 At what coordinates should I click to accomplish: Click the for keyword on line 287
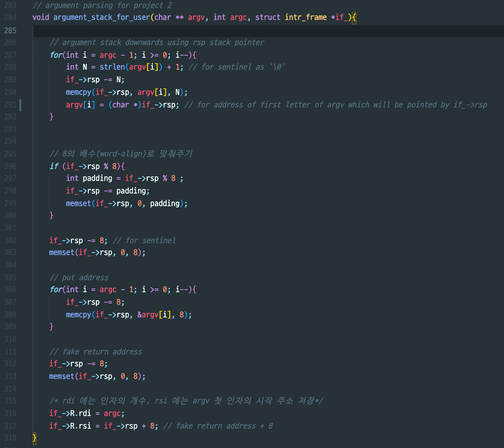pyautogui.click(x=56, y=55)
